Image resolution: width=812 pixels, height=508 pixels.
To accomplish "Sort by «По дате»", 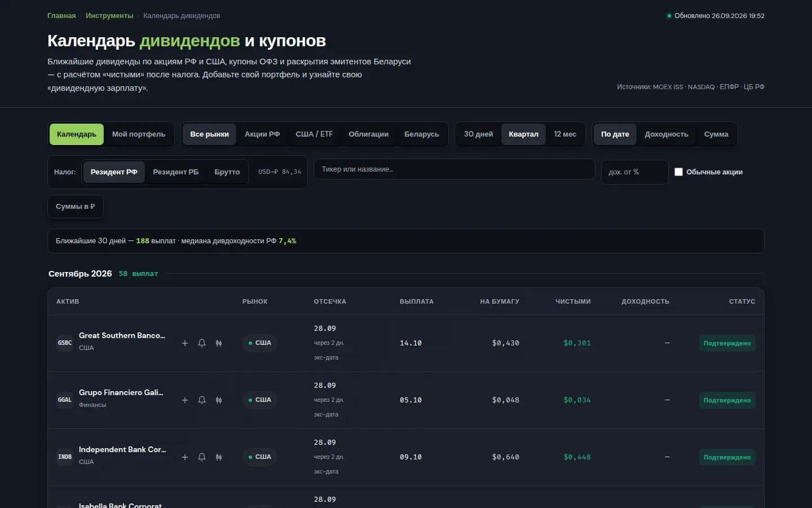I will [615, 134].
